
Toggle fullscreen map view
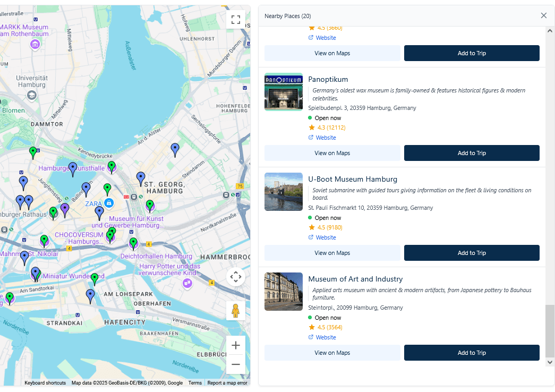236,19
